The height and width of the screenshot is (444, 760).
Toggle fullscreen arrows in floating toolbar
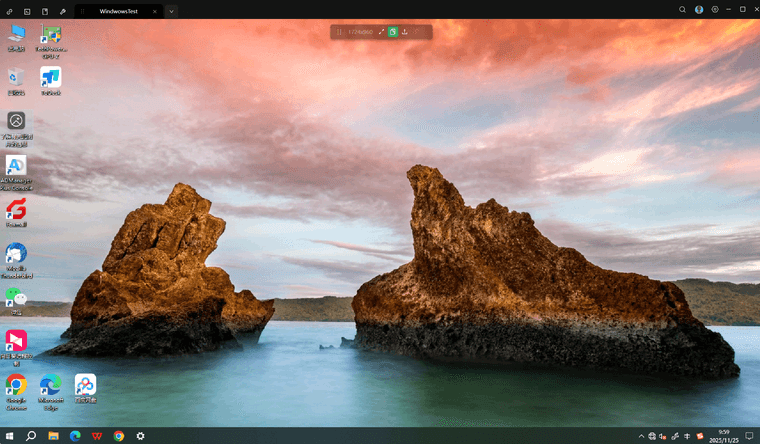click(x=381, y=32)
